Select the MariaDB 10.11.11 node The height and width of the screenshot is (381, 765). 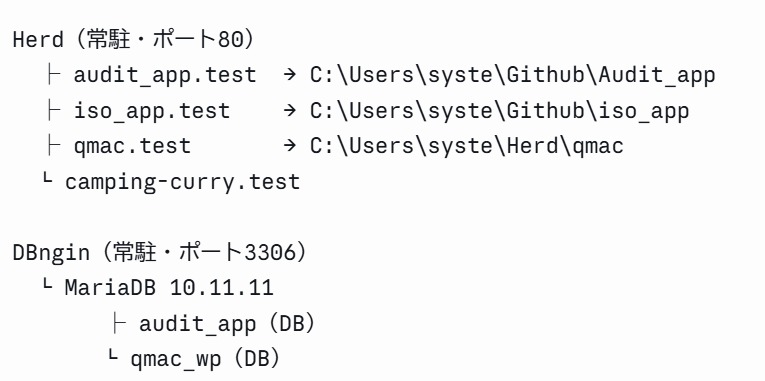[x=169, y=288]
